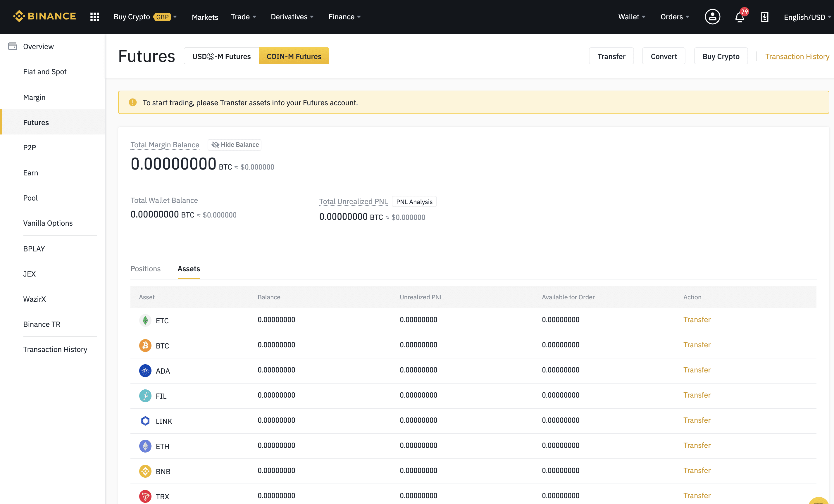The image size is (834, 504).
Task: Open P2P wallet in sidebar
Action: tap(30, 148)
